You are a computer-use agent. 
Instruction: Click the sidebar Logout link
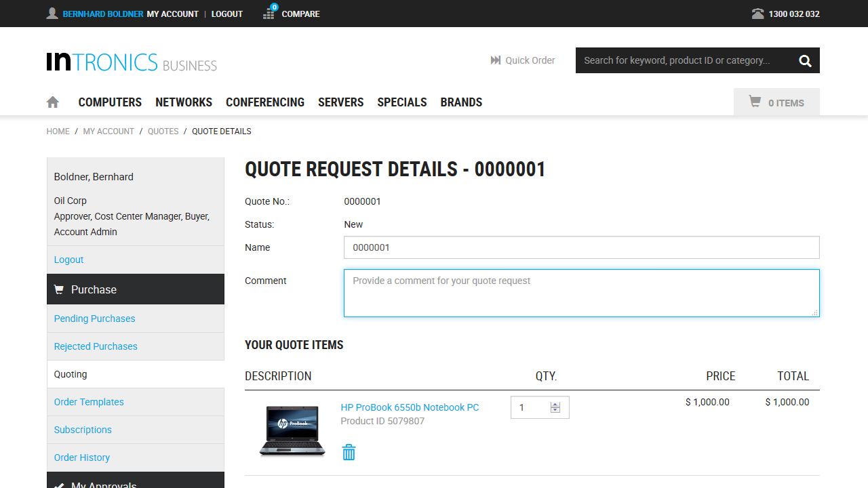tap(68, 260)
